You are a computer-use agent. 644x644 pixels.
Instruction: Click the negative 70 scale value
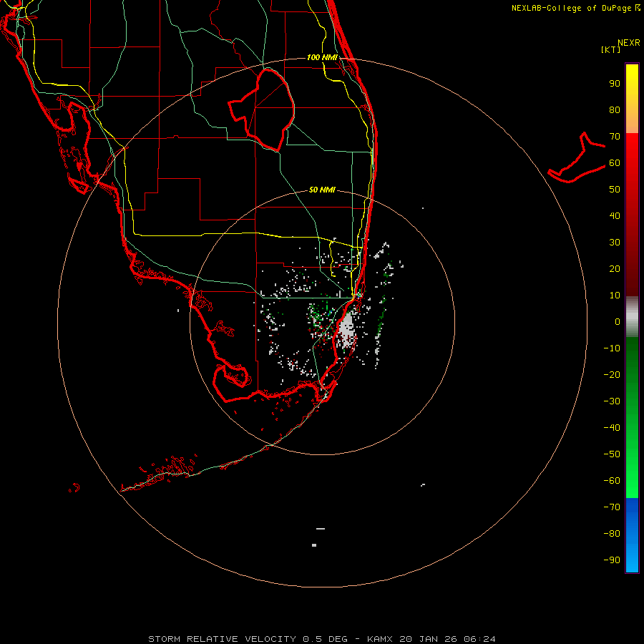tap(612, 507)
